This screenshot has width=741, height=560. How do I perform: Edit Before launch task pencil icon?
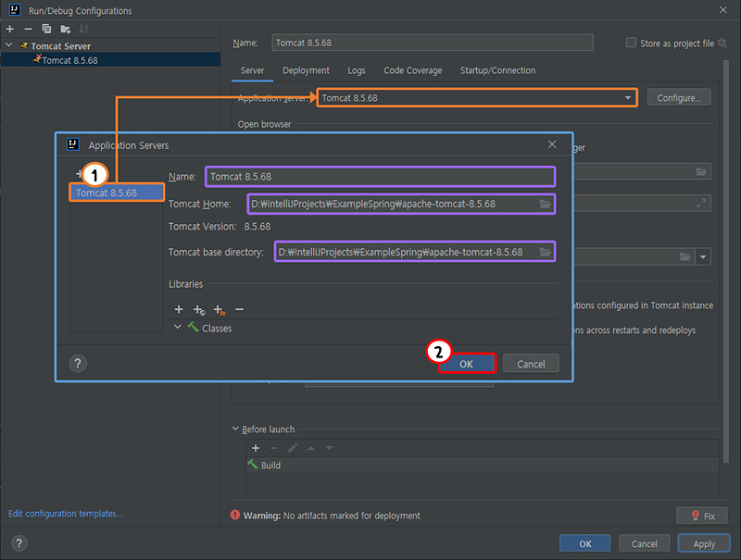point(293,448)
